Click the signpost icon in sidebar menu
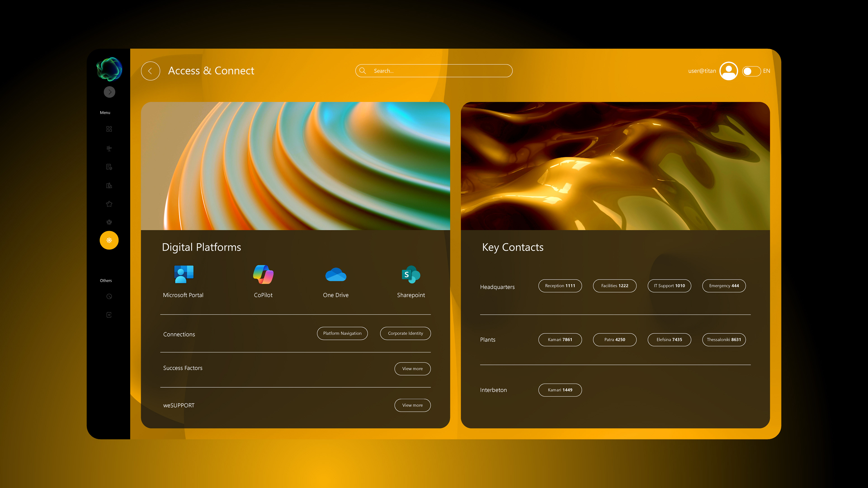 [109, 148]
